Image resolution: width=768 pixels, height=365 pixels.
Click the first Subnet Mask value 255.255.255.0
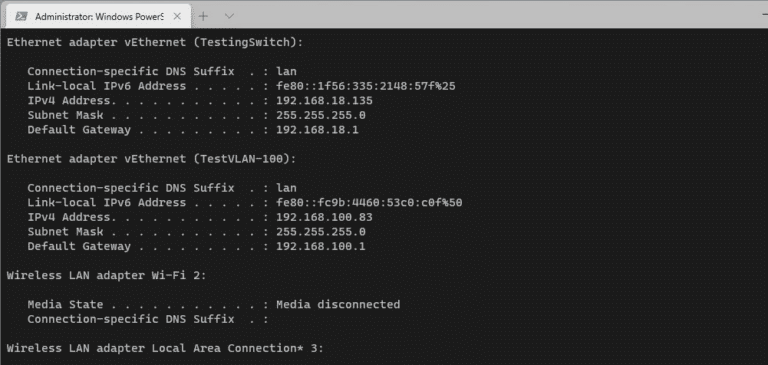(321, 116)
